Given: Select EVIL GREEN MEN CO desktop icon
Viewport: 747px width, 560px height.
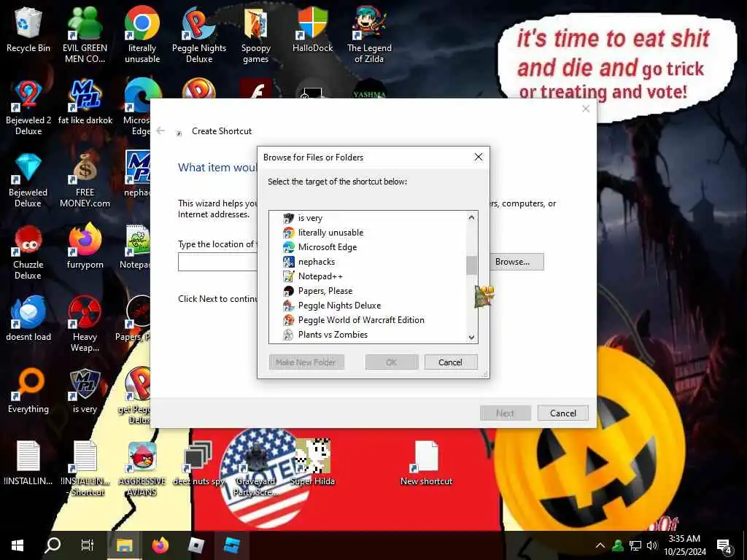Looking at the screenshot, I should click(x=85, y=35).
